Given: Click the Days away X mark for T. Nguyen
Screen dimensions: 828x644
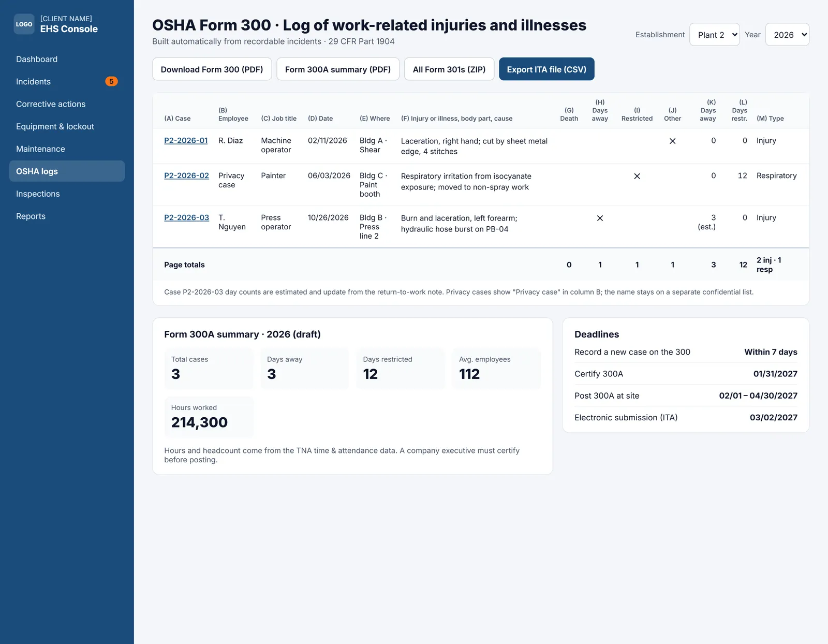Looking at the screenshot, I should click(600, 218).
